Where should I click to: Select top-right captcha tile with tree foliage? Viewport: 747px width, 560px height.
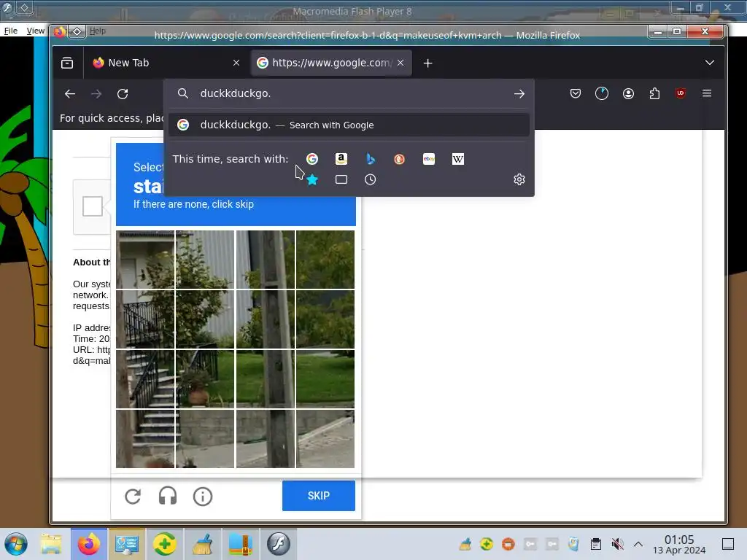tap(325, 260)
